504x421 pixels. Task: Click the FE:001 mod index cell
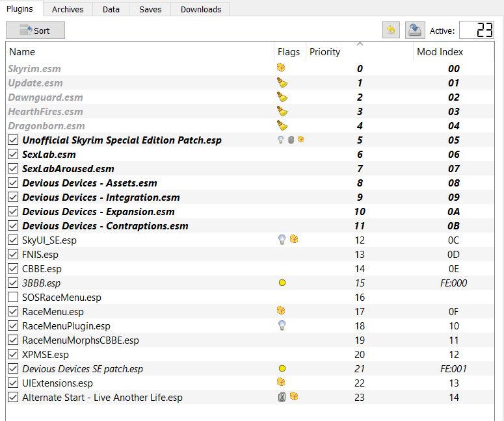coord(453,368)
